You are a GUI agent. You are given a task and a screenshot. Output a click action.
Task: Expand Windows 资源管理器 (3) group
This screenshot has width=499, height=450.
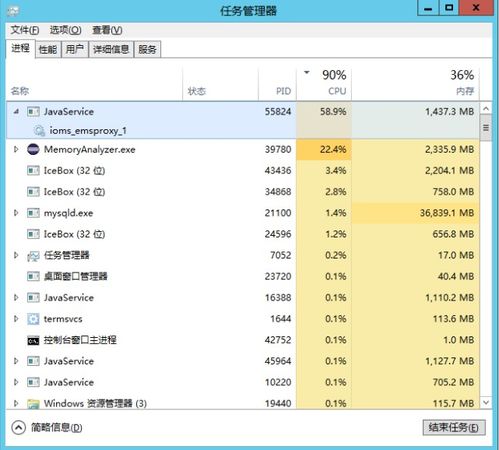point(16,403)
